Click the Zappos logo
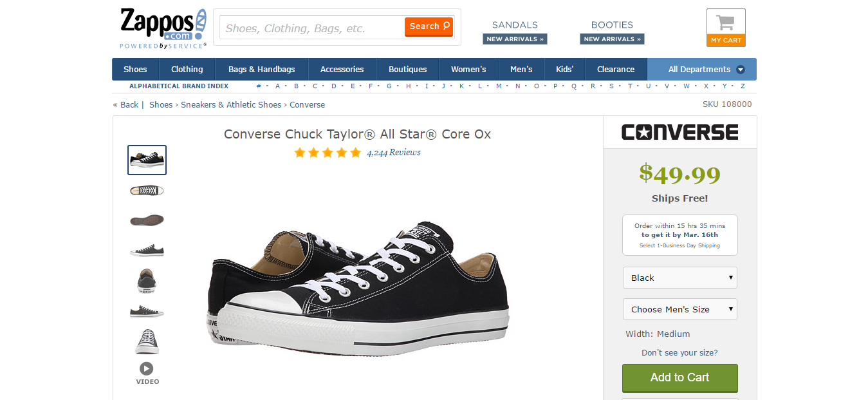 [x=163, y=28]
